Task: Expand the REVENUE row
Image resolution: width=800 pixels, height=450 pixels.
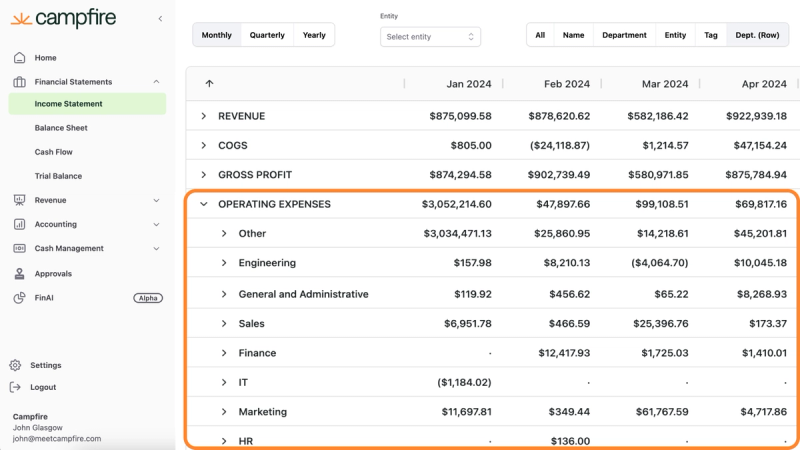Action: click(204, 116)
